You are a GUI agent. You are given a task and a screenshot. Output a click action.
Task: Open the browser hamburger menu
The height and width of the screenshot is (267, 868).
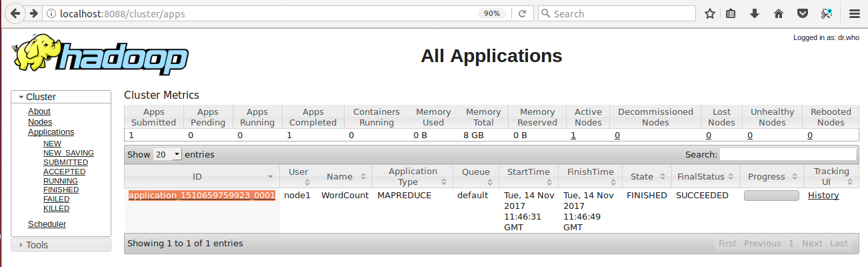[x=854, y=13]
